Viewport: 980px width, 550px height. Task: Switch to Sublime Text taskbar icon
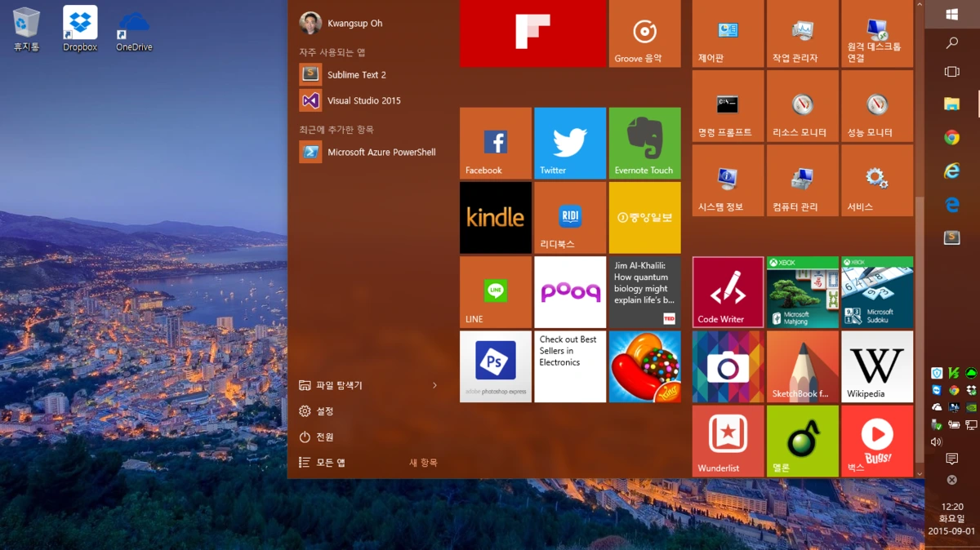[952, 237]
